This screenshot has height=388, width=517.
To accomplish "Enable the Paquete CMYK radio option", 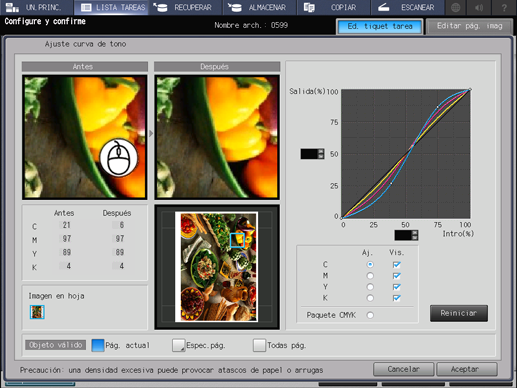I will tap(370, 315).
